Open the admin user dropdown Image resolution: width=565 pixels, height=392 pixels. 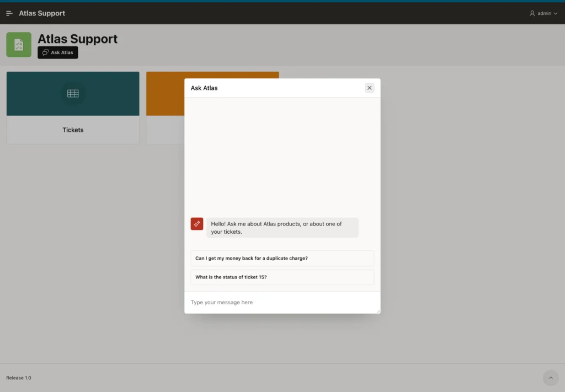point(543,13)
